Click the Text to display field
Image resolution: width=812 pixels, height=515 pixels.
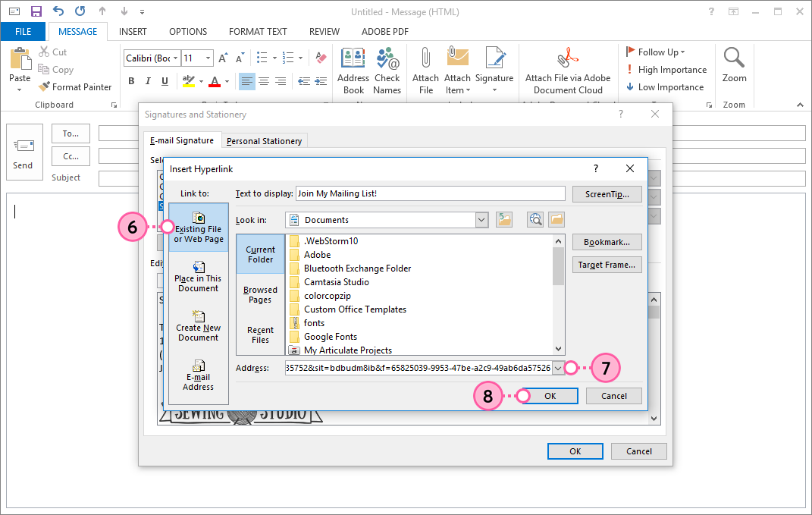click(x=431, y=193)
